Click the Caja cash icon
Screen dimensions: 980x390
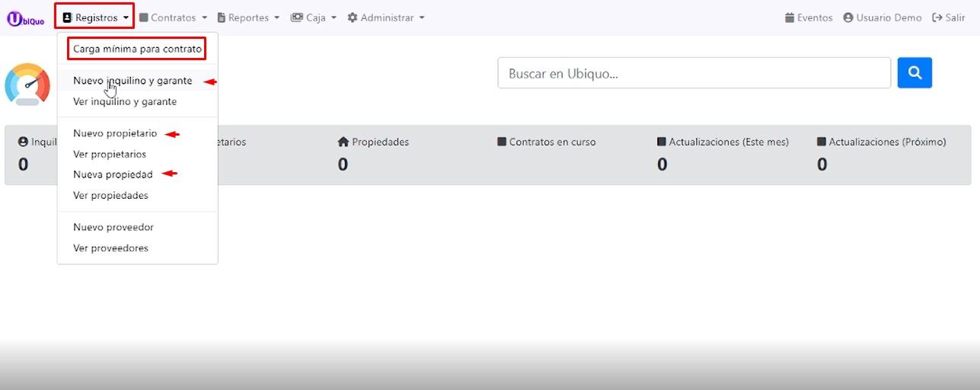pyautogui.click(x=297, y=18)
